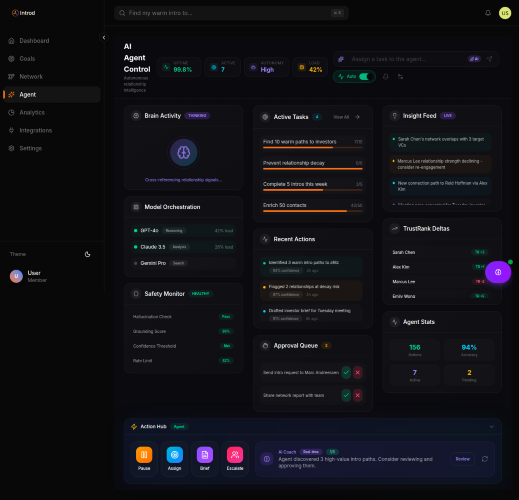Approve Share network report with team
This screenshot has height=500, width=519.
coord(346,395)
